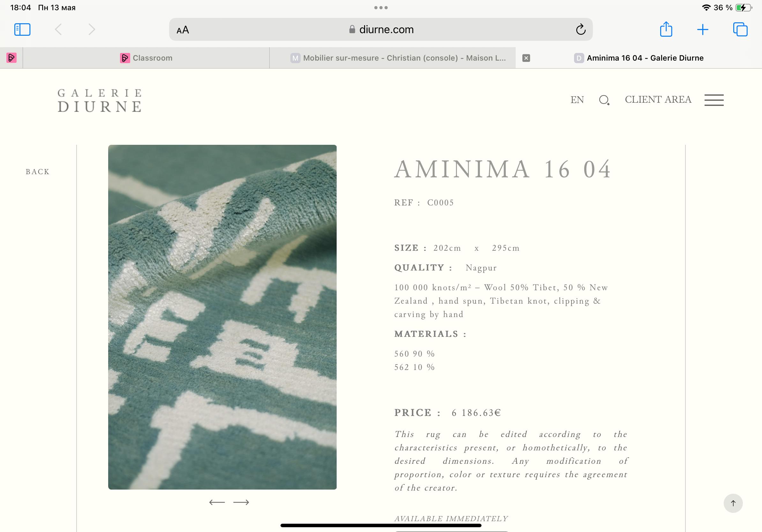
Task: Open the site search magnifier icon
Action: [604, 100]
